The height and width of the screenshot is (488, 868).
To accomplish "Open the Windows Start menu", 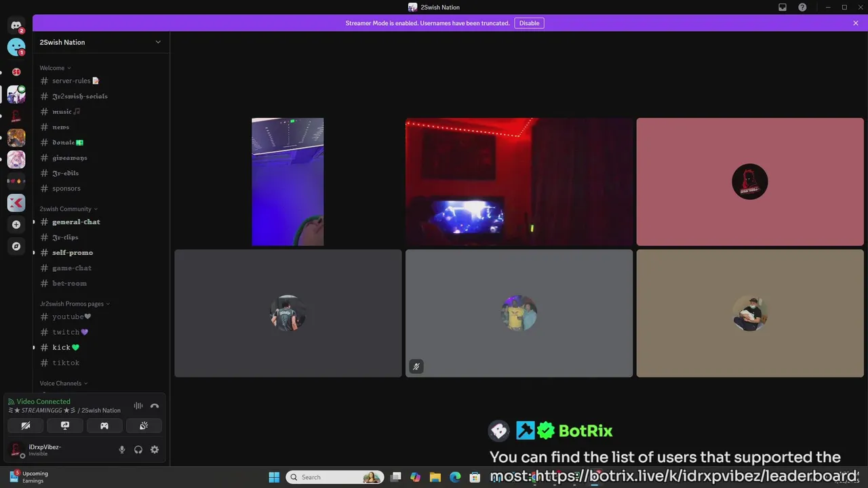I will tap(274, 477).
